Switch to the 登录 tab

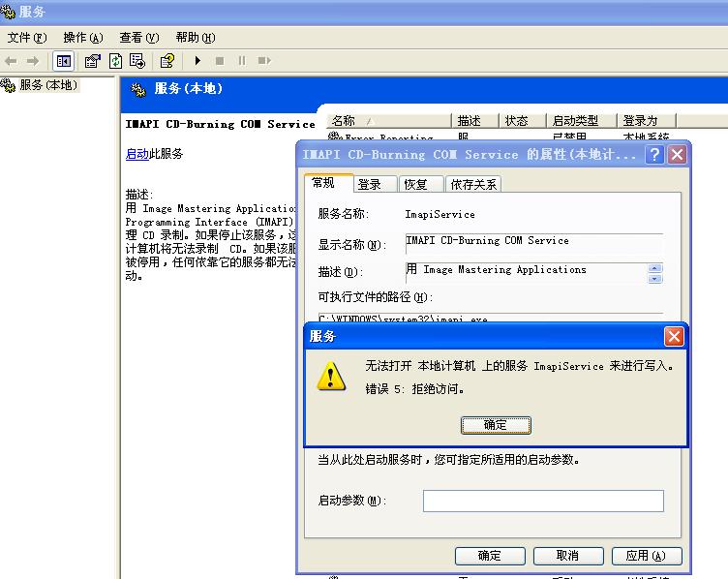[376, 184]
